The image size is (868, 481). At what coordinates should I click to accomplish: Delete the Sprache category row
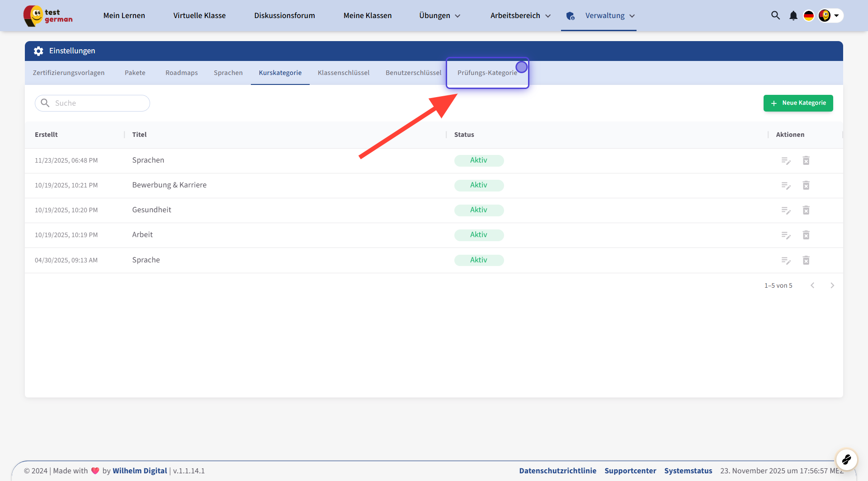pos(806,261)
